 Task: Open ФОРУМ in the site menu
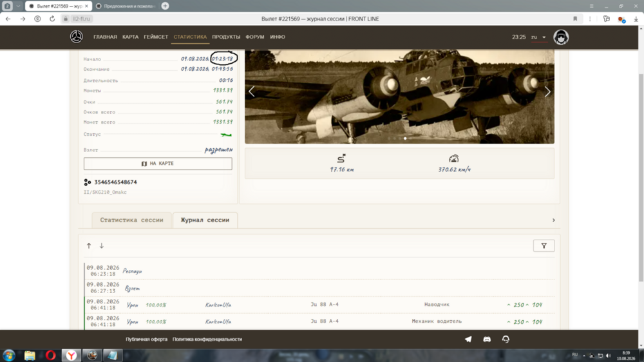(254, 37)
